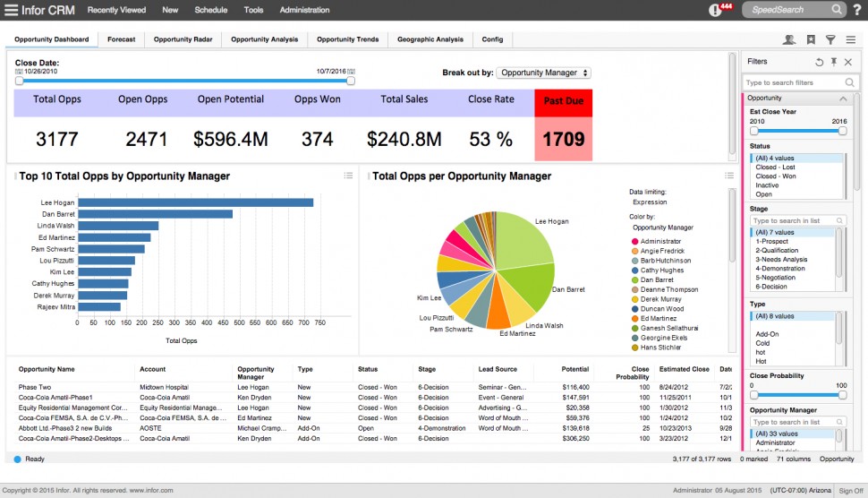Open the help question mark icon
The height and width of the screenshot is (498, 868).
click(x=857, y=10)
